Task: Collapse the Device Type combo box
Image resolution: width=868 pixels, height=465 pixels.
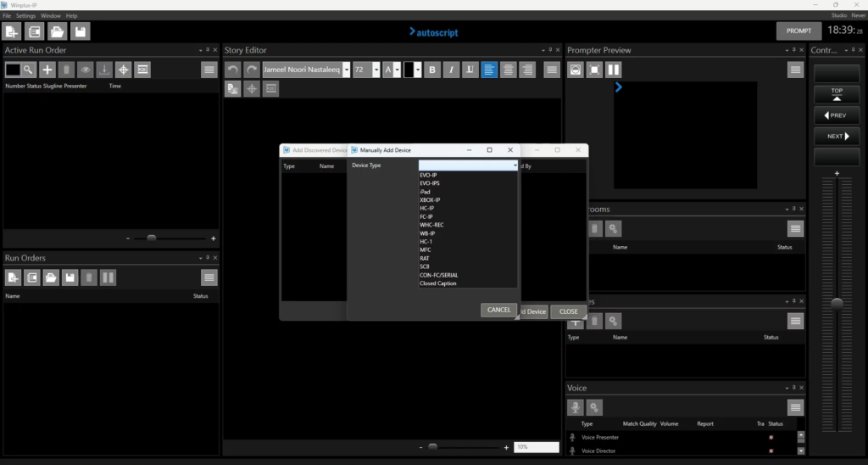Action: tap(515, 165)
